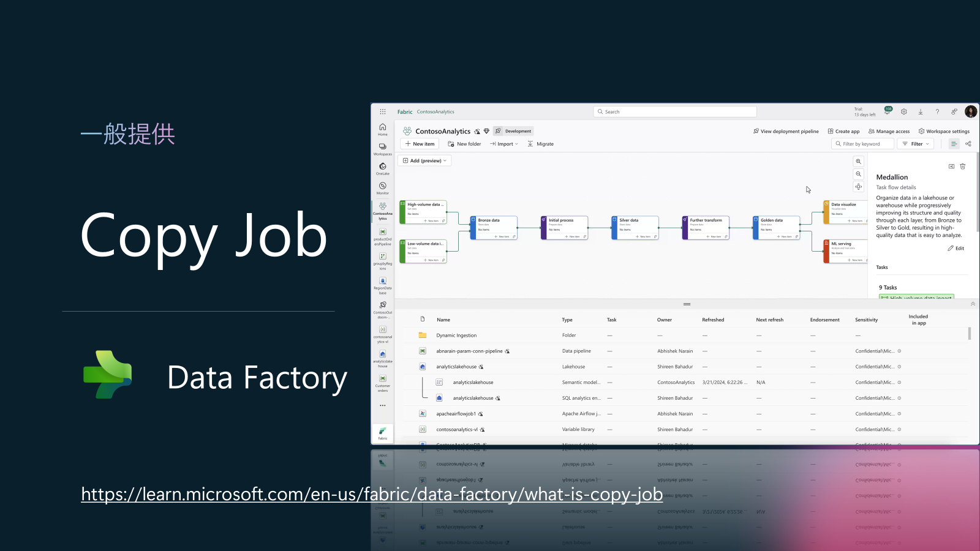Sort by the Name column header
Screen dimensions: 980x551
[443, 320]
